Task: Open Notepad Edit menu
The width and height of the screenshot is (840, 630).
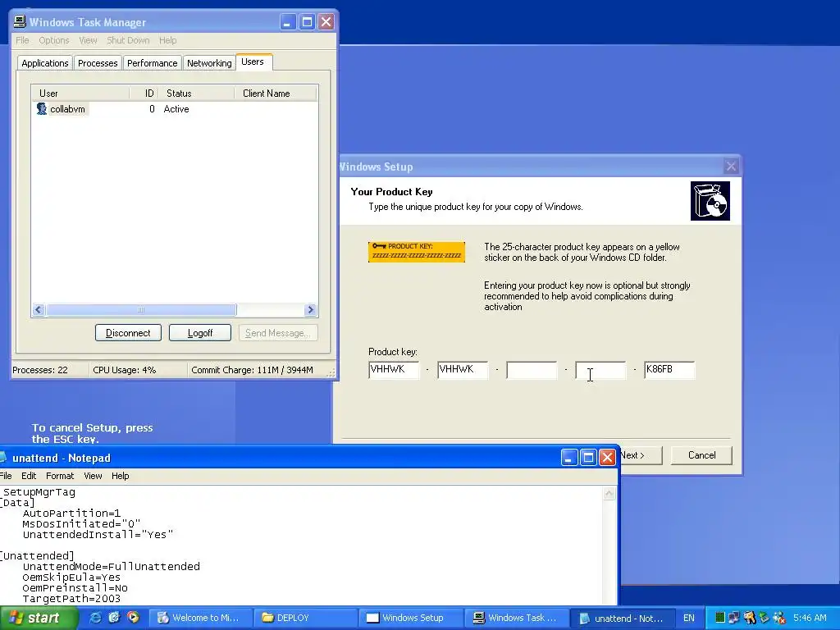Action: [29, 476]
